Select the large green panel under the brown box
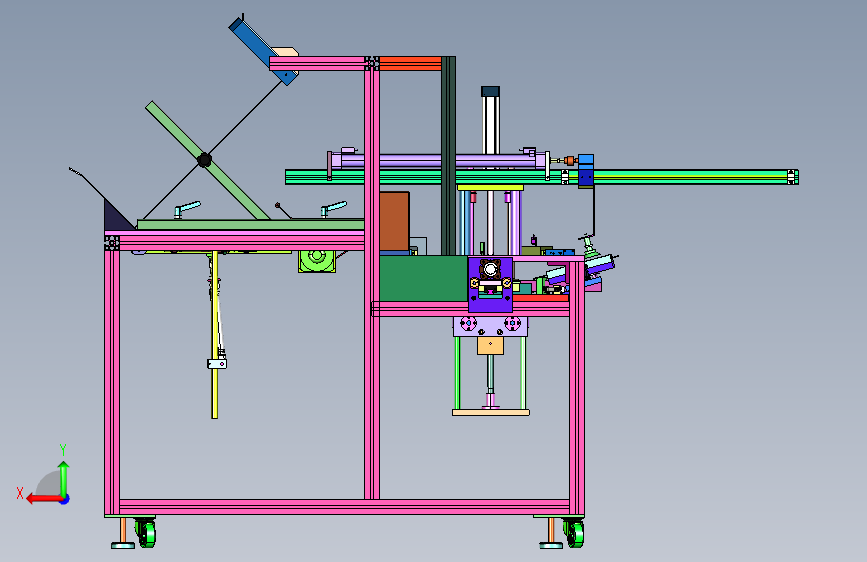Viewport: 867px width, 562px height. pos(424,278)
